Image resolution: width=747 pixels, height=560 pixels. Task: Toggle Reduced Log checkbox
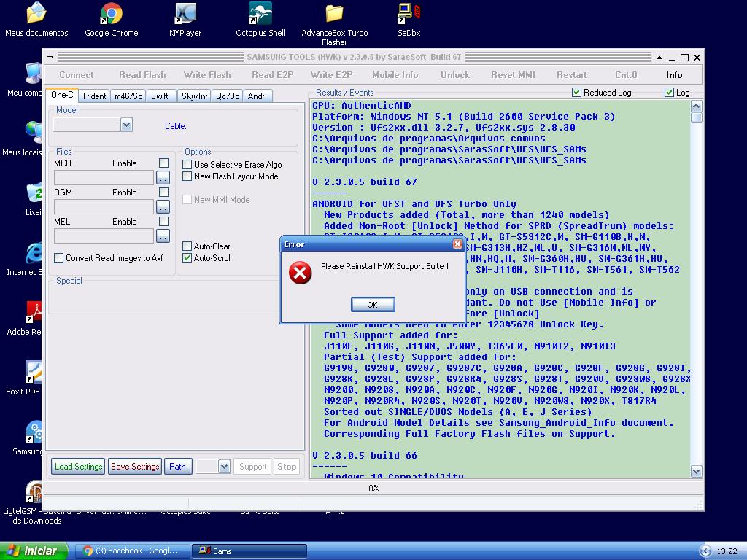pyautogui.click(x=576, y=93)
